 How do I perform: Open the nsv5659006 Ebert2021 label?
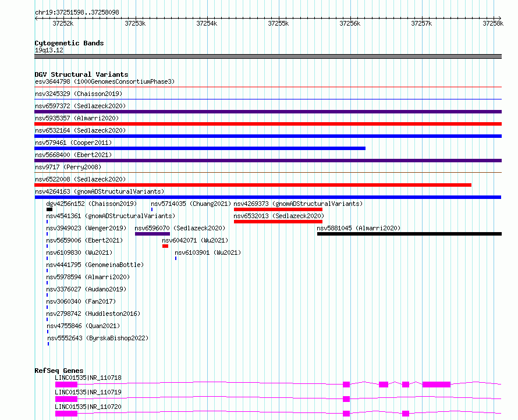tap(84, 240)
